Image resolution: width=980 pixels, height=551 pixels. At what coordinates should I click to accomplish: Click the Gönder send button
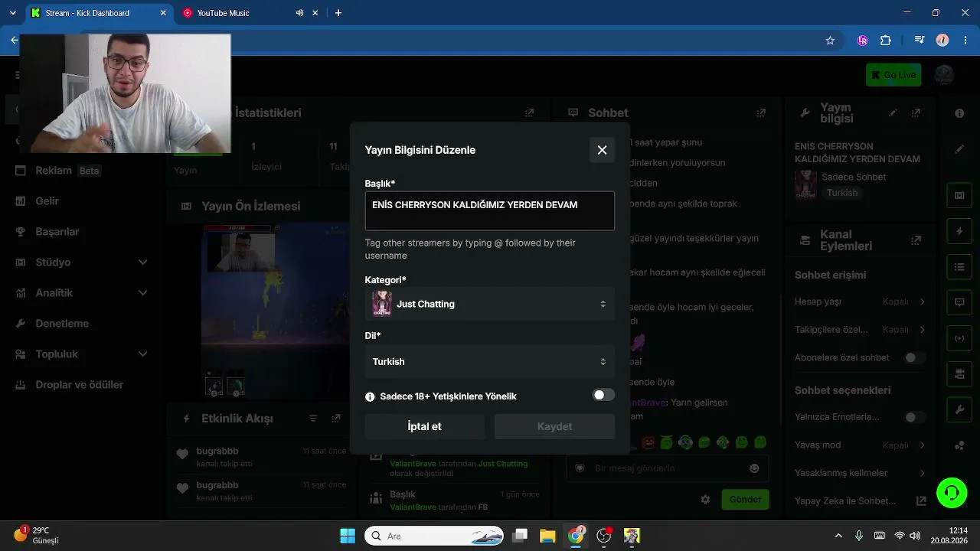click(x=745, y=500)
